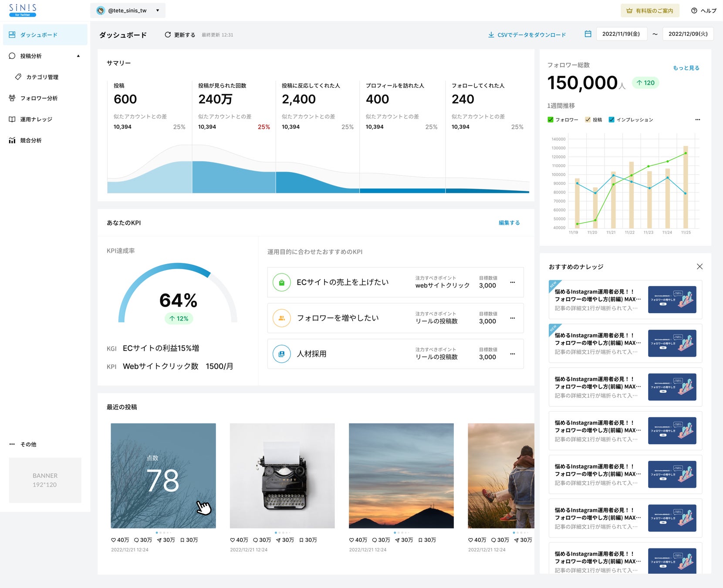723x588 pixels.
Task: Click 更新する to refresh data
Action: [x=180, y=35]
